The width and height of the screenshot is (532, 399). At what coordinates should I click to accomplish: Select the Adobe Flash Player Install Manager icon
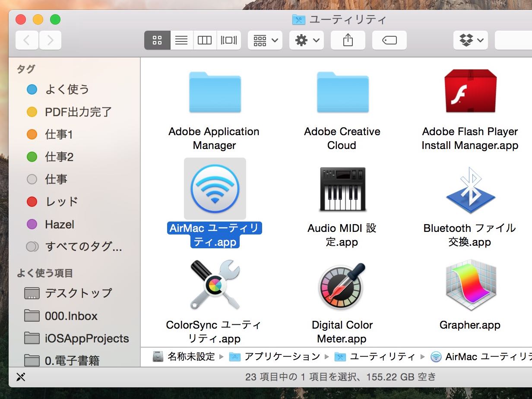[470, 92]
